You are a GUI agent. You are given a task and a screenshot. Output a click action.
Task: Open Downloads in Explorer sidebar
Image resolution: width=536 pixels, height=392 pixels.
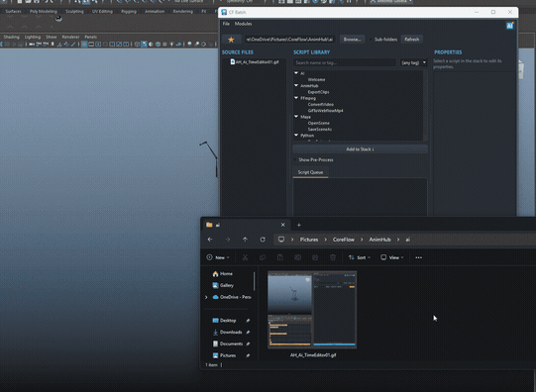pos(228,333)
